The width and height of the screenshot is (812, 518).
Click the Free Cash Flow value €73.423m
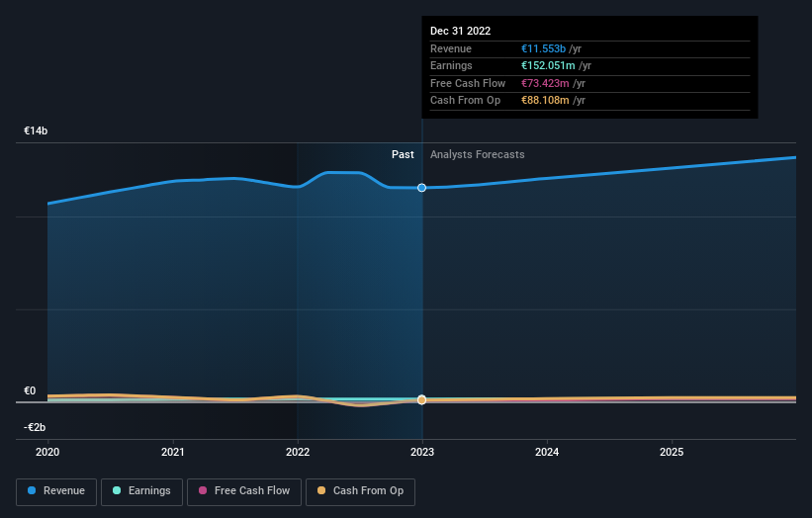pyautogui.click(x=545, y=83)
